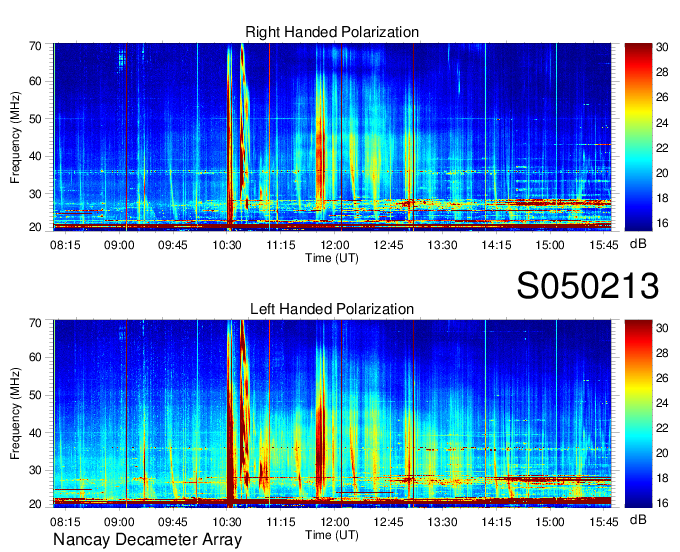Click the 28 dB label on the lower colorbar
This screenshot has height=552, width=680.
(662, 353)
